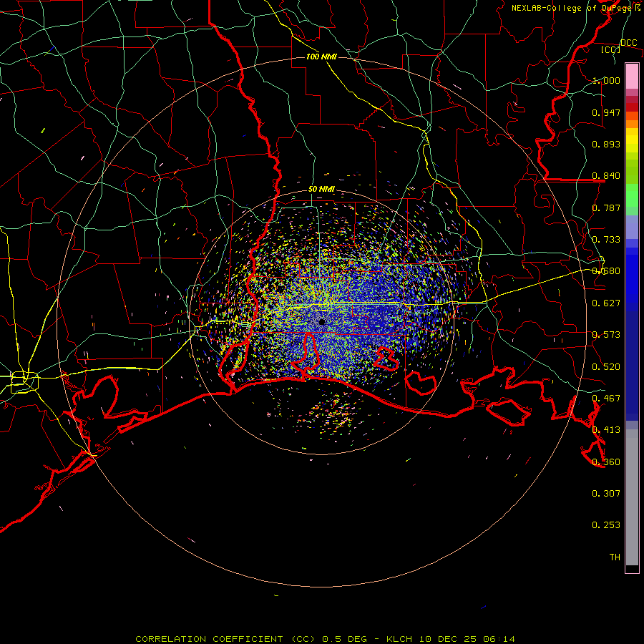Click the 0.733 color scale value
Image resolution: width=644 pixels, height=644 pixels.
click(606, 240)
